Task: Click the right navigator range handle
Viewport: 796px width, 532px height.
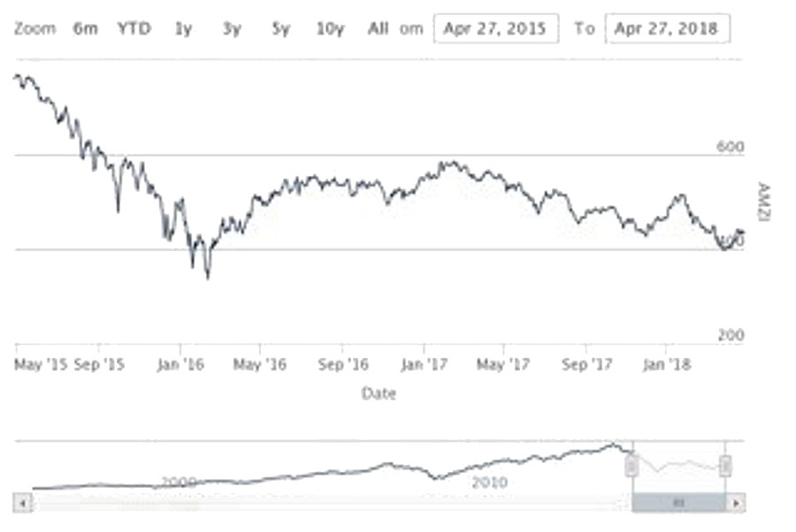Action: tap(725, 466)
